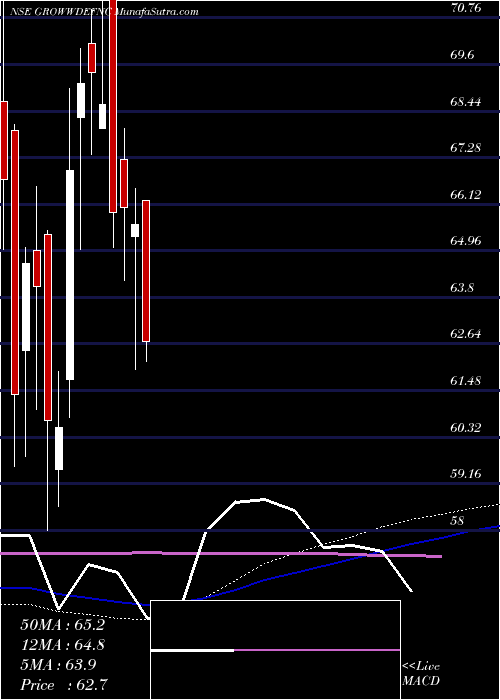The width and height of the screenshot is (500, 700).
Task: Click the 62.64 price axis label
Action: (x=466, y=334)
